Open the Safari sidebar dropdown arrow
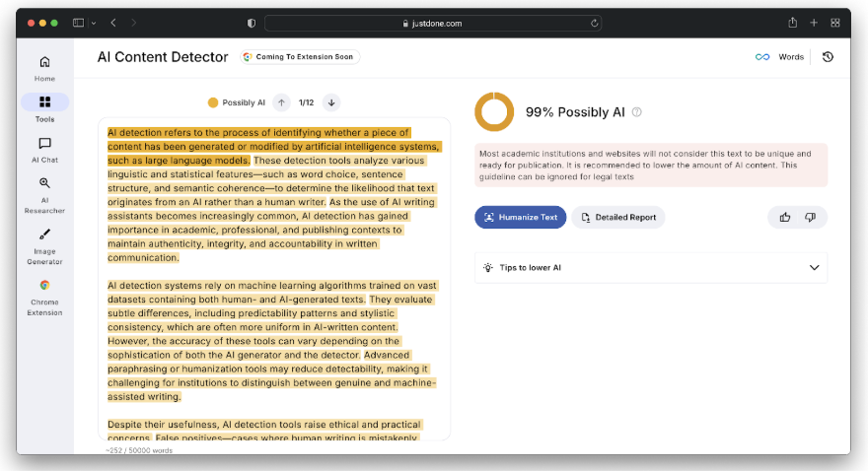Image resolution: width=868 pixels, height=471 pixels. (x=94, y=22)
